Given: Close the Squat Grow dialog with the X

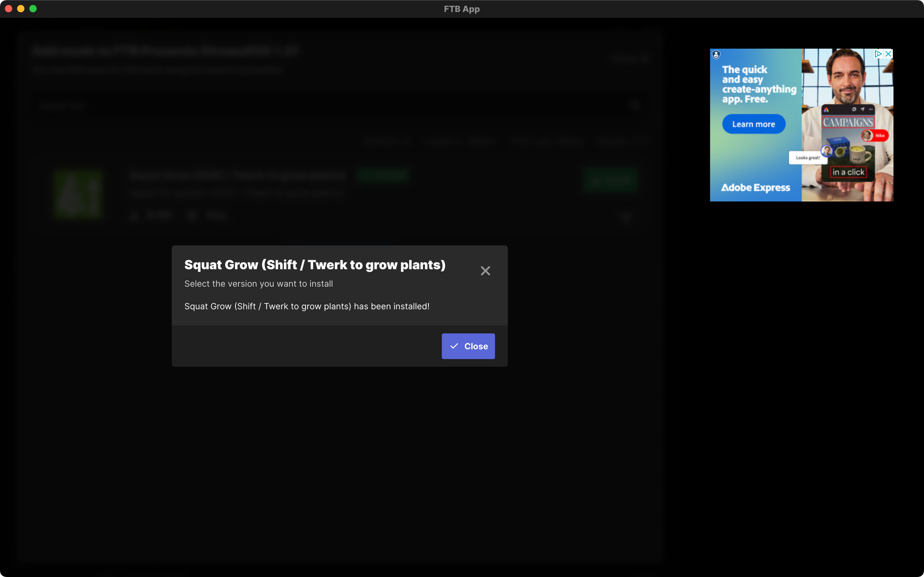Looking at the screenshot, I should [x=485, y=270].
